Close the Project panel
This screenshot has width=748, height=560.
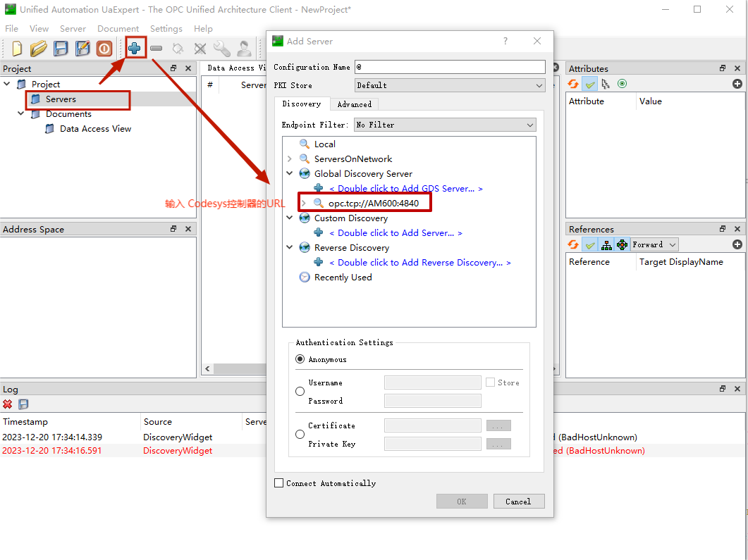coord(188,68)
